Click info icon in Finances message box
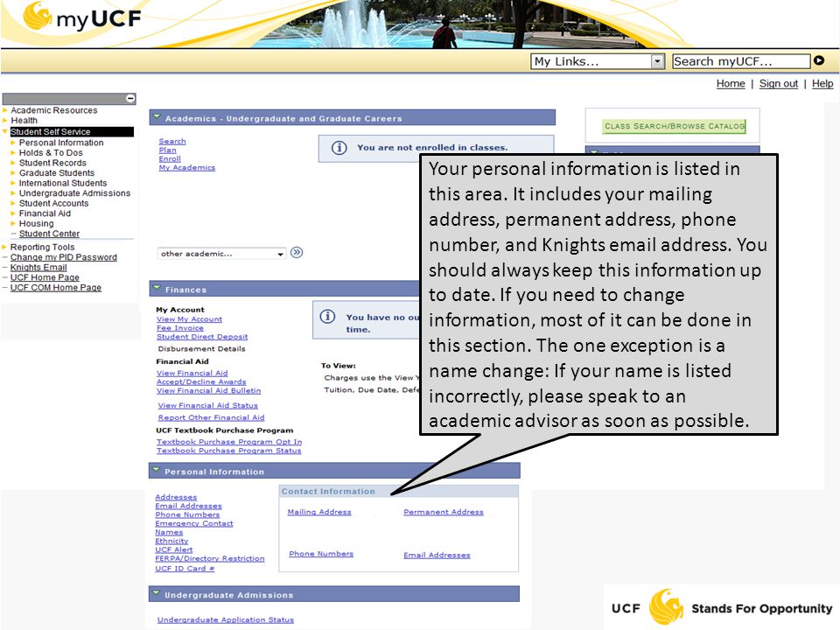Image resolution: width=840 pixels, height=630 pixels. click(327, 317)
